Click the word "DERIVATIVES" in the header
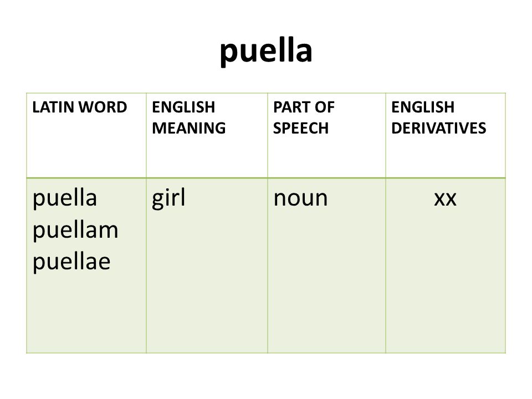The image size is (532, 399). [439, 128]
